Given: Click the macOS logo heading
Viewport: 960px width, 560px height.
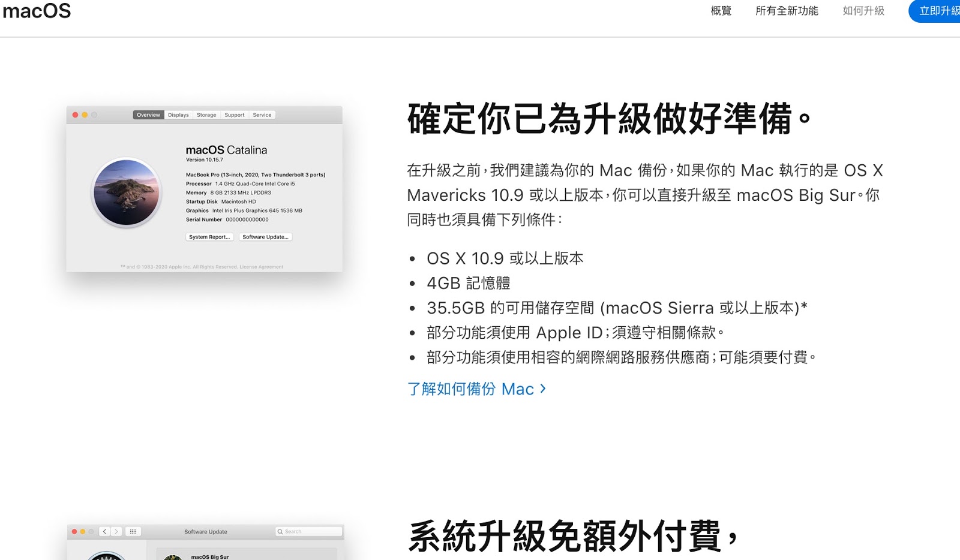Looking at the screenshot, I should (37, 11).
